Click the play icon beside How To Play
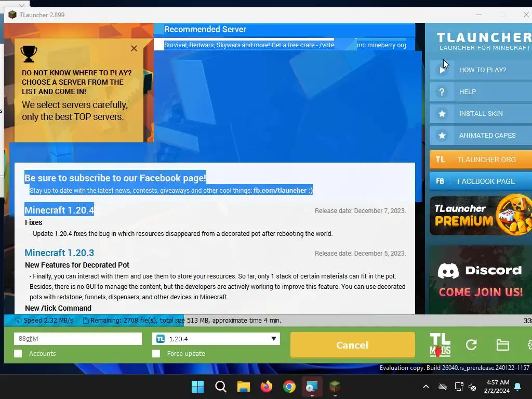 [x=442, y=70]
